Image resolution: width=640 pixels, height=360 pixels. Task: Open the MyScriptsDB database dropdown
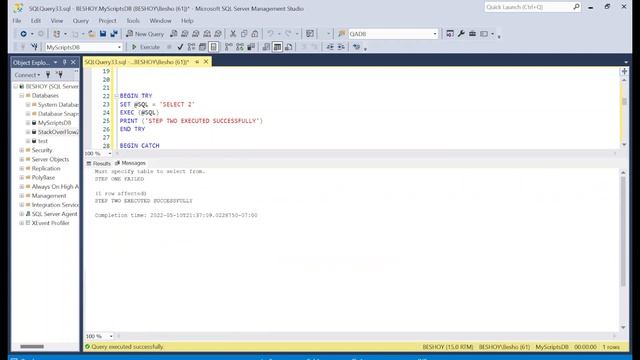pos(119,47)
